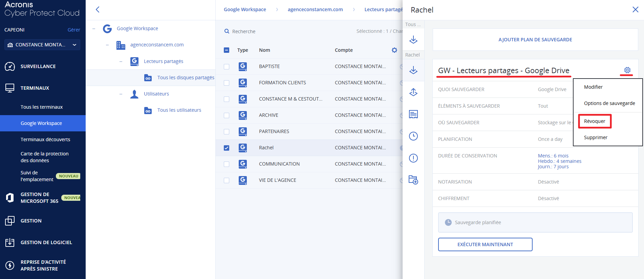Select Modifier in the plan menu
Viewport: 644px width, 279px height.
[x=593, y=87]
